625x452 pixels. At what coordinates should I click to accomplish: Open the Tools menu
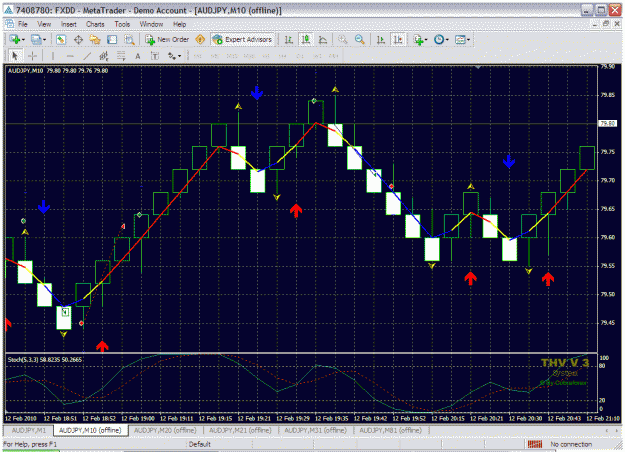point(122,24)
